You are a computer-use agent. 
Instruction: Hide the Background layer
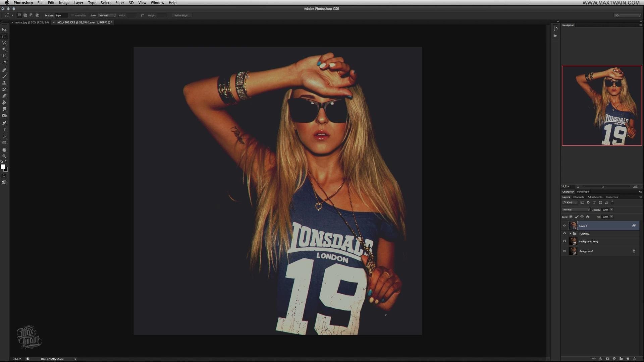565,251
